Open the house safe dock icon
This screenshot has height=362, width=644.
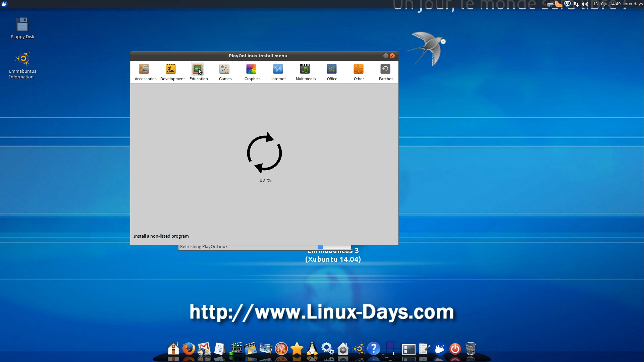343,349
